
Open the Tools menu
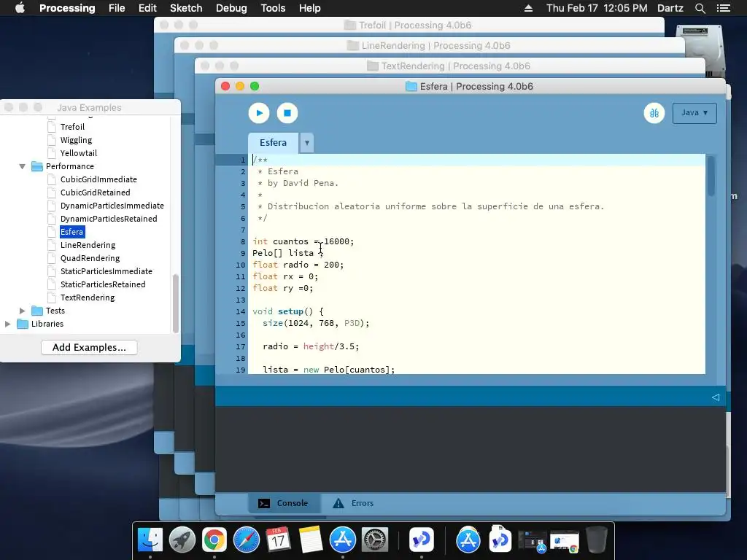(x=273, y=8)
